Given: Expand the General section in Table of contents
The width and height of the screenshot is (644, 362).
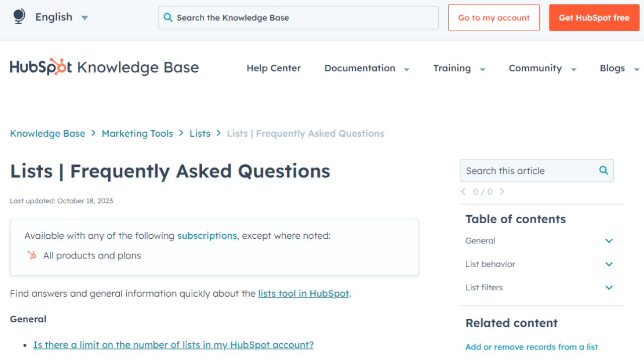Looking at the screenshot, I should coord(609,241).
